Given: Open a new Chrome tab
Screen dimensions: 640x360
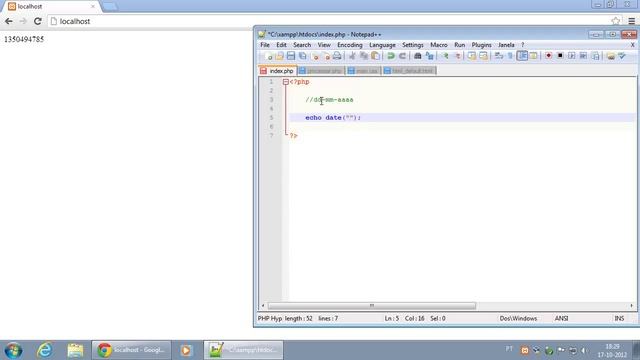Looking at the screenshot, I should [109, 7].
